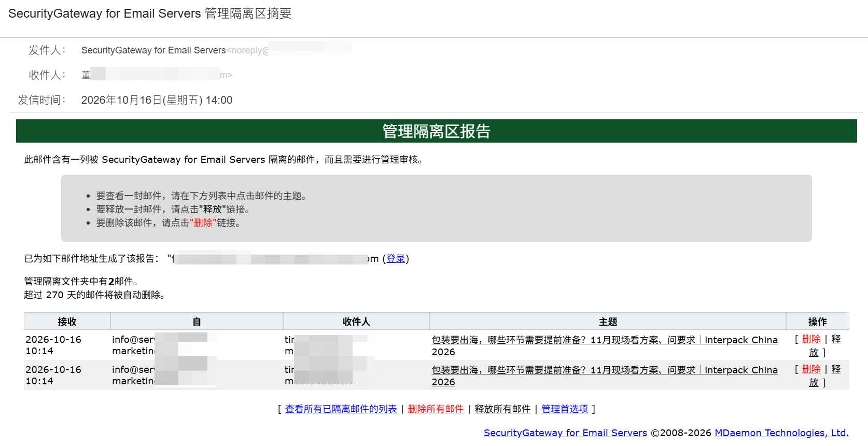Click 释放 for the second quarantined message

(836, 369)
